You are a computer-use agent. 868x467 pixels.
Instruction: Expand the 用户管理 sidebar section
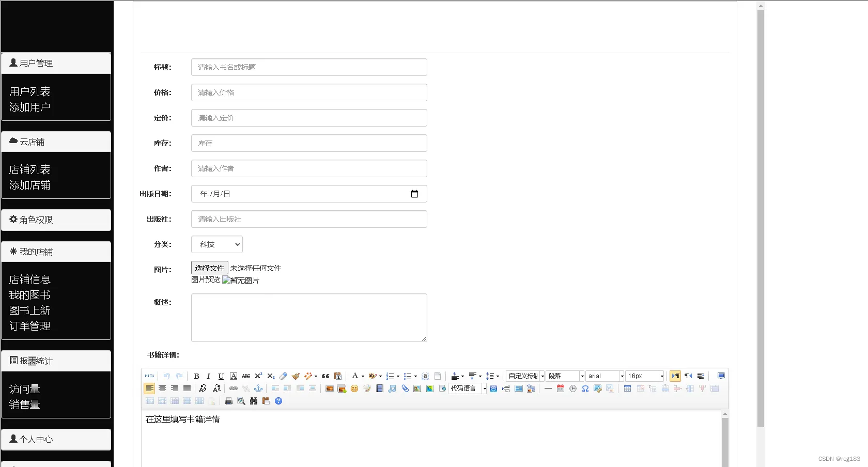pos(56,63)
